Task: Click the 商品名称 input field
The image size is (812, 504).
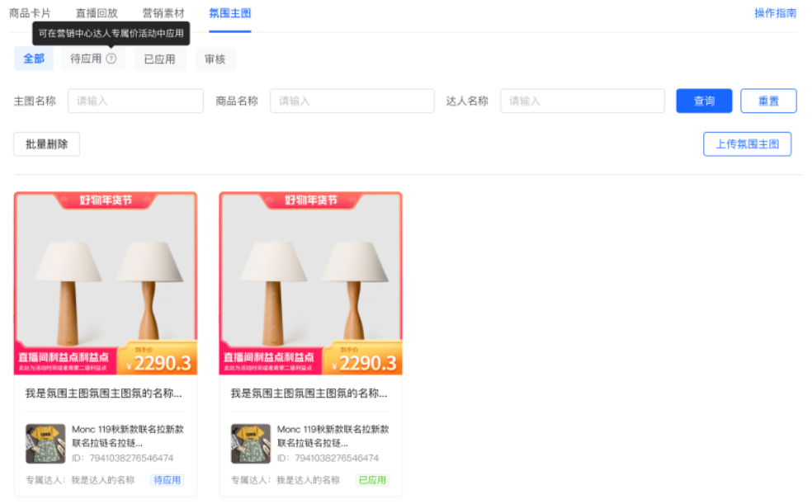Action: 352,101
